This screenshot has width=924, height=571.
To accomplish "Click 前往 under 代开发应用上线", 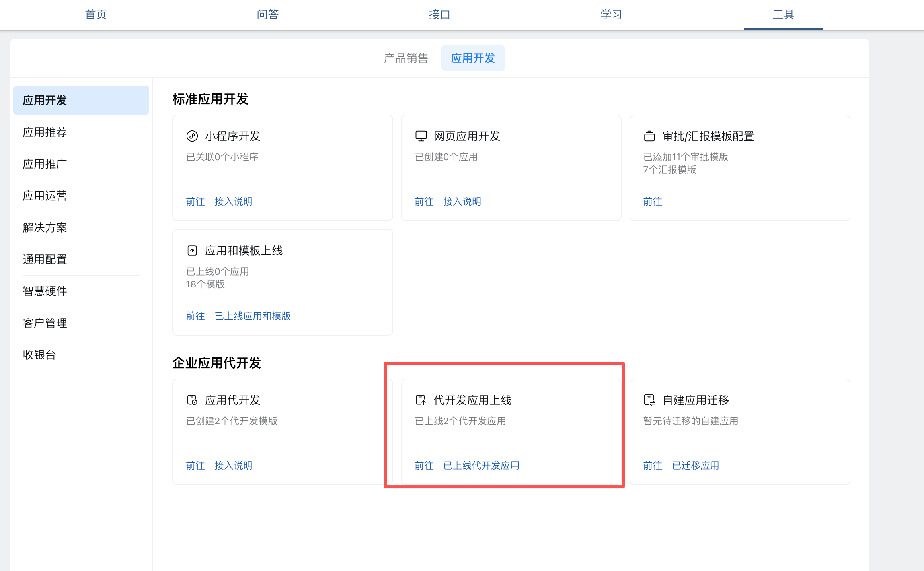I will tap(424, 466).
